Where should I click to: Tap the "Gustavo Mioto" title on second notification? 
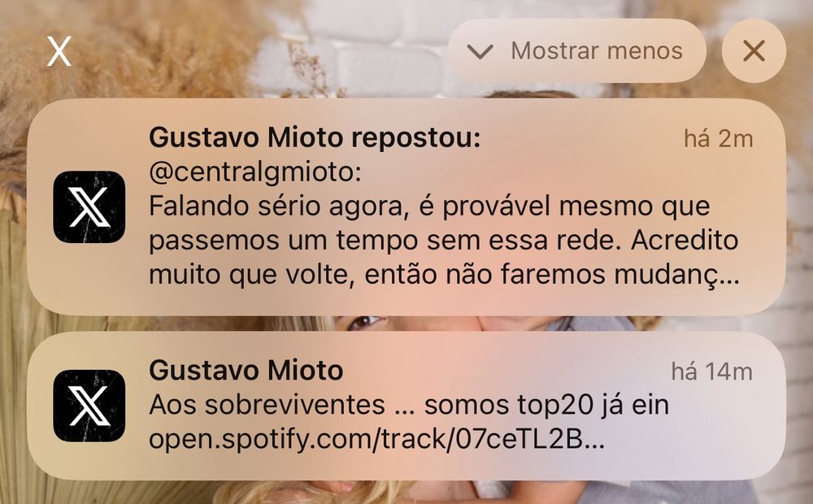pos(246,371)
